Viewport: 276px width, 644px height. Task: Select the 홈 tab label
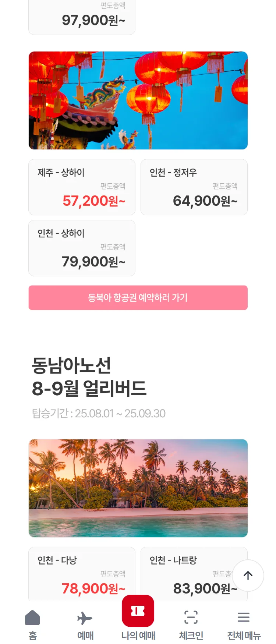[x=33, y=636]
